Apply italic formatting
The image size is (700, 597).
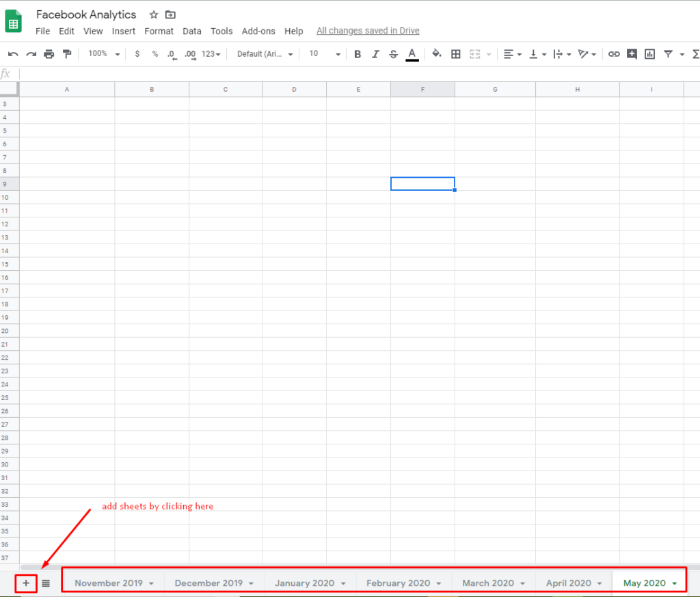375,54
